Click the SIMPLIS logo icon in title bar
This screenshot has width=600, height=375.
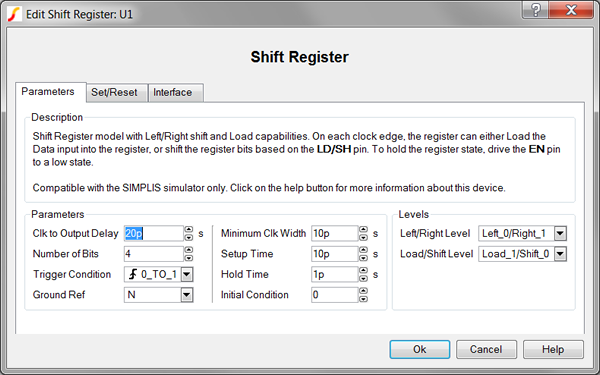[14, 15]
